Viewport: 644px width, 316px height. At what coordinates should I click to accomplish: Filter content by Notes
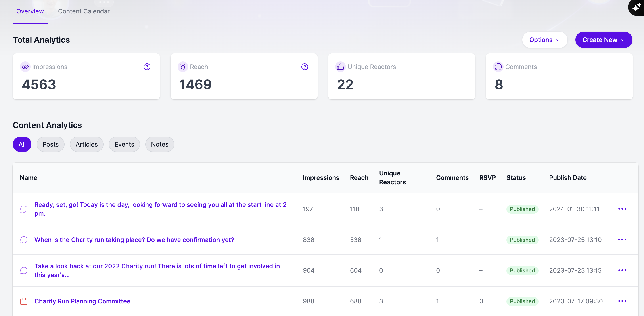tap(159, 144)
